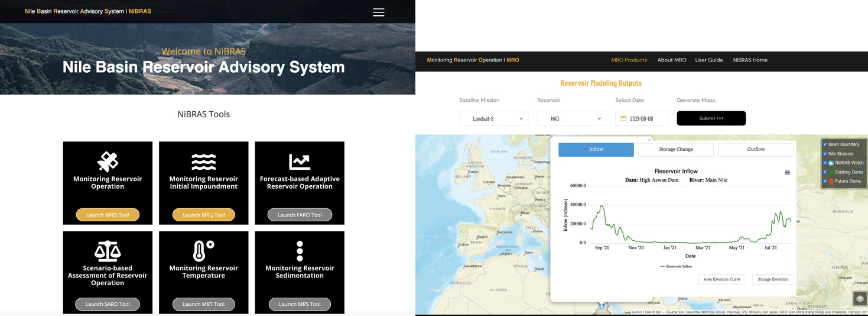Viewport: 868px width, 316px height.
Task: Click the NiBRAS site title in header
Action: click(x=87, y=11)
